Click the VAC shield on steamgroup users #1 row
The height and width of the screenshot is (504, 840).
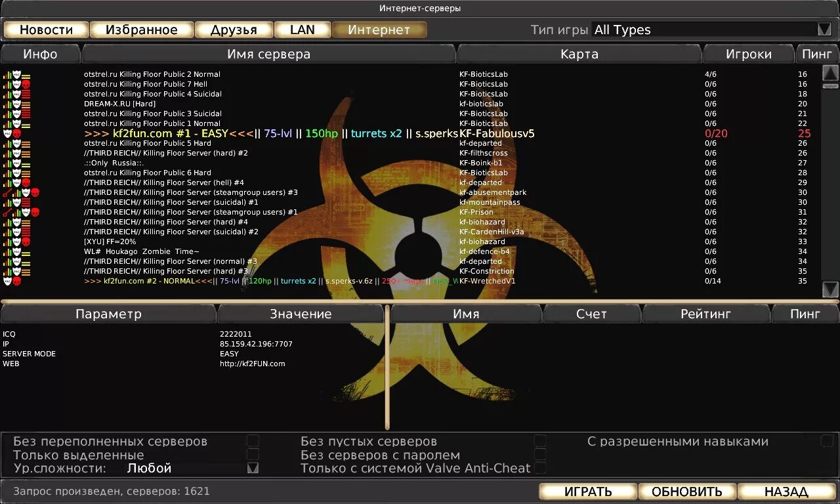pyautogui.click(x=26, y=212)
